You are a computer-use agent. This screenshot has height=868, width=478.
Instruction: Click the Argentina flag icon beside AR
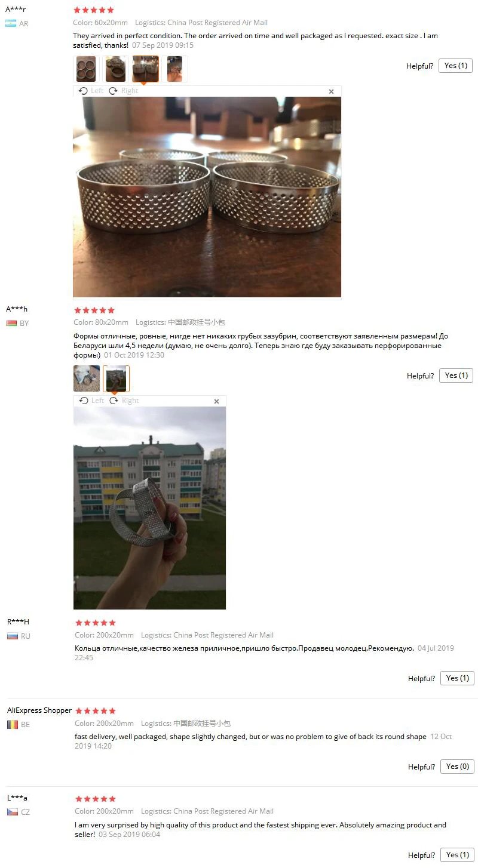(x=10, y=23)
